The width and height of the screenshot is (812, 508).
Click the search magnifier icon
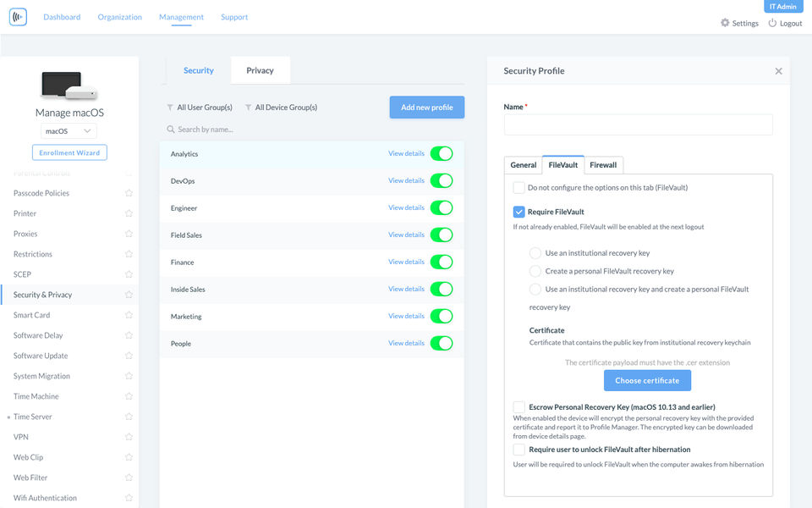click(170, 129)
